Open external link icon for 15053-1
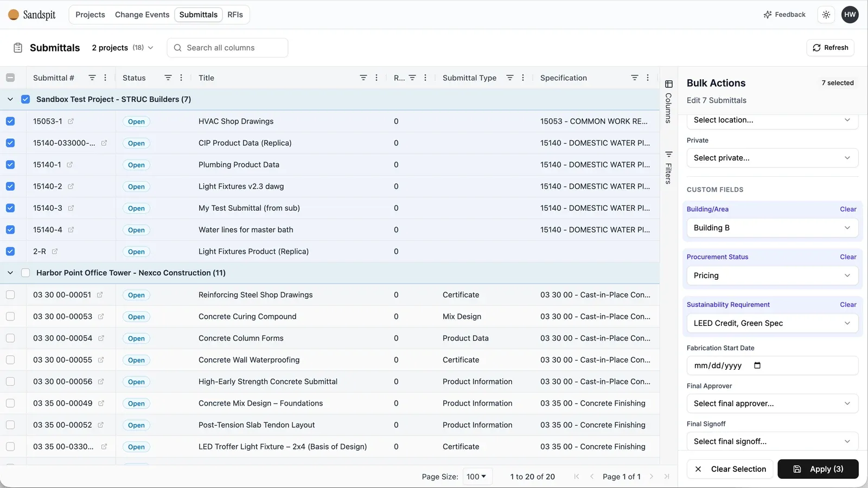The image size is (868, 488). pos(71,121)
